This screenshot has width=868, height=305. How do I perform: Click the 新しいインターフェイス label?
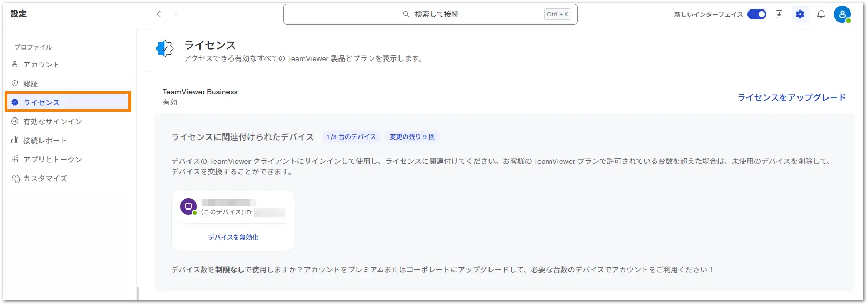709,14
